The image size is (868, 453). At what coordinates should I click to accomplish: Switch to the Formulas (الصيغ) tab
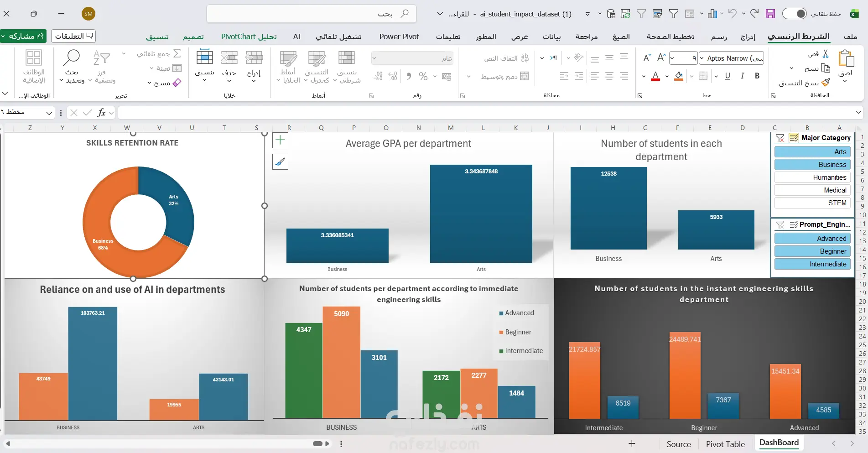(x=621, y=36)
